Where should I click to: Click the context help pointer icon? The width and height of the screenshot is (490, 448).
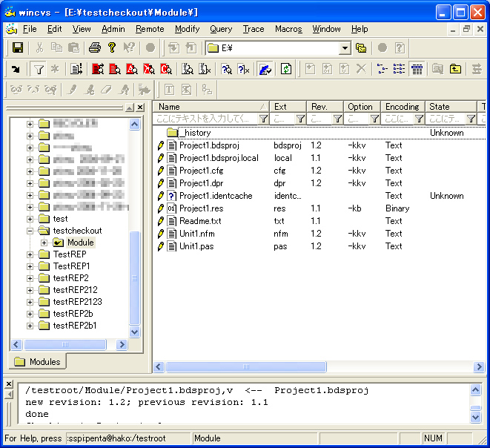(129, 47)
